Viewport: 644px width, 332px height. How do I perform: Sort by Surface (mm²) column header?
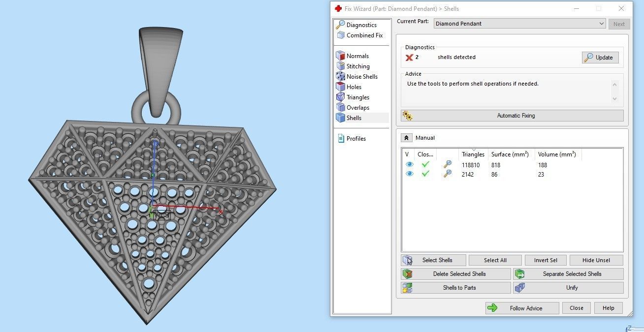pyautogui.click(x=512, y=154)
